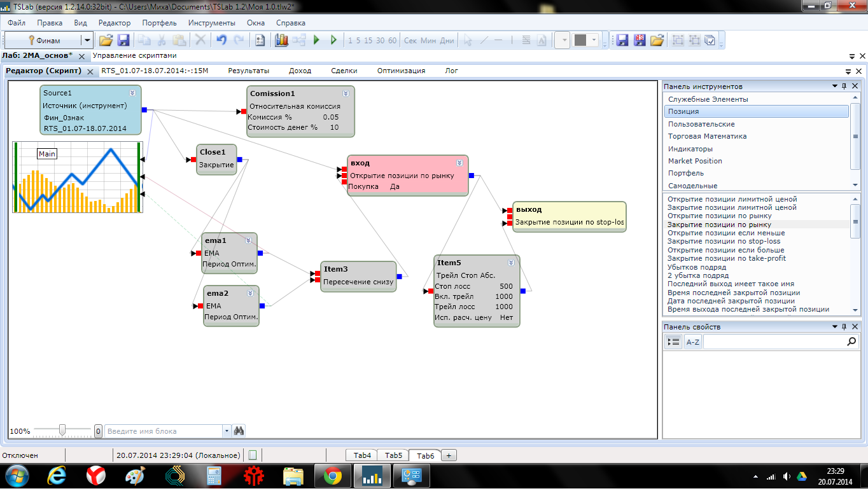Click the notebook icon in status bar
The image size is (868, 491).
coord(253,455)
